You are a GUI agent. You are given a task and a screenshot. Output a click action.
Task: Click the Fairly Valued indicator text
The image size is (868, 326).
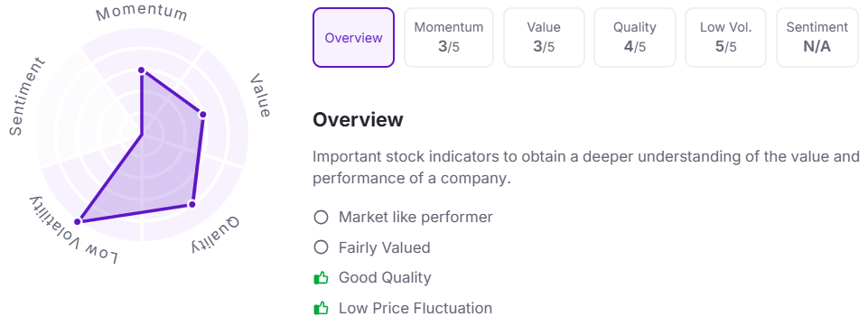[x=384, y=247]
